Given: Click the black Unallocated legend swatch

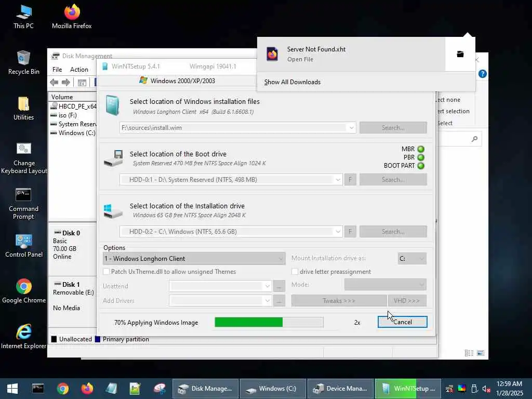Looking at the screenshot, I should (x=54, y=339).
